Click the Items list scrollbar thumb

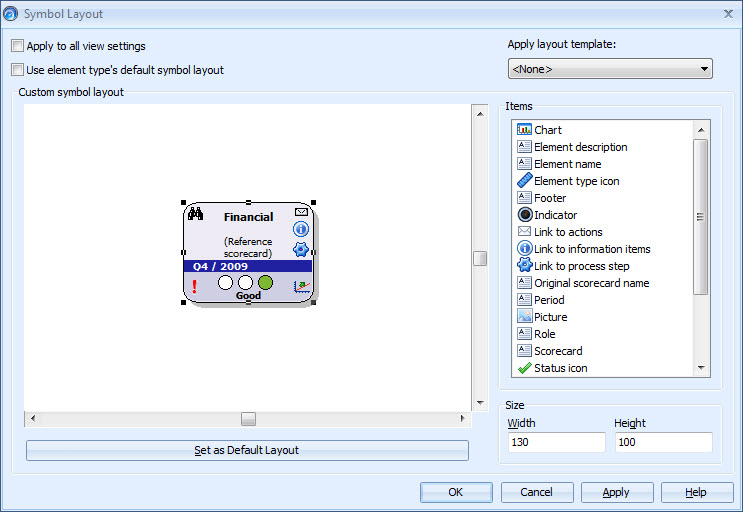tap(701, 217)
